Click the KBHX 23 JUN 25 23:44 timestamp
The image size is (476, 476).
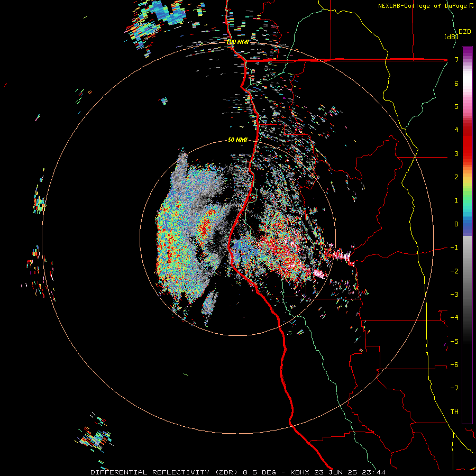pyautogui.click(x=338, y=472)
